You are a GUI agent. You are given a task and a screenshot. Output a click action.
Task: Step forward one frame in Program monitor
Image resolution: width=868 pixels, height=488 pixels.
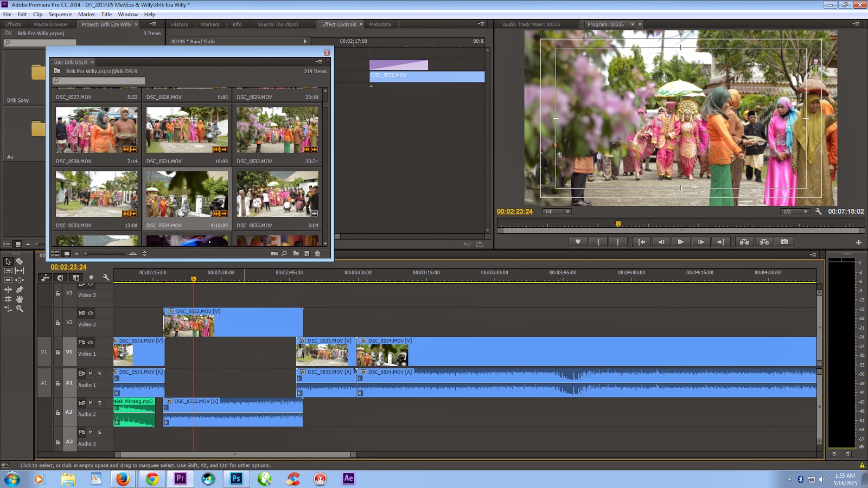701,242
